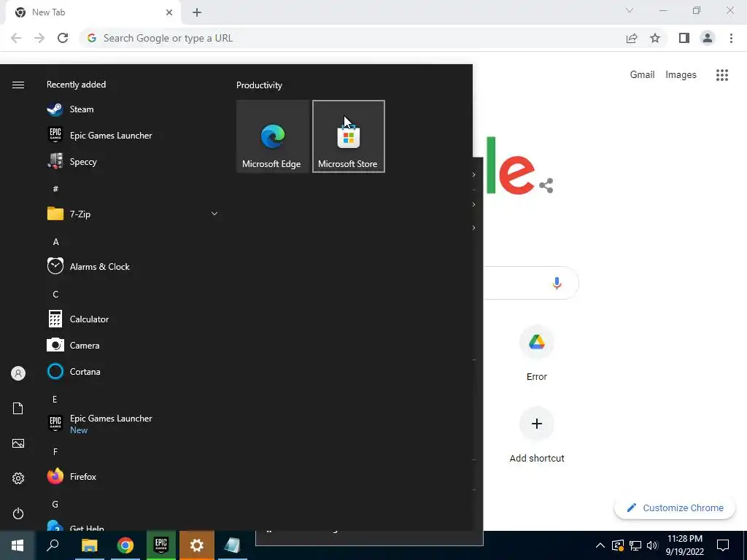This screenshot has width=747, height=560.
Task: Click the F section header
Action: click(x=55, y=451)
